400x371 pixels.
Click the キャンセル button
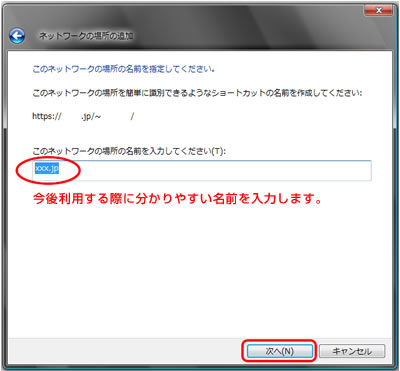[352, 351]
